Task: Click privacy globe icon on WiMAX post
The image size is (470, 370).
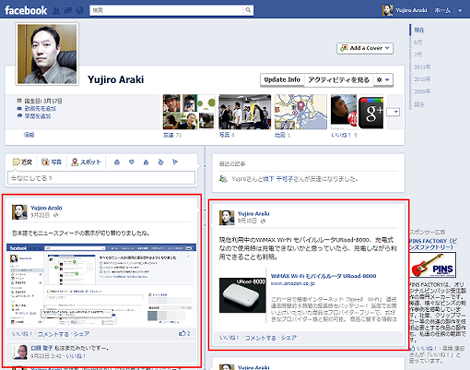Action: (263, 221)
